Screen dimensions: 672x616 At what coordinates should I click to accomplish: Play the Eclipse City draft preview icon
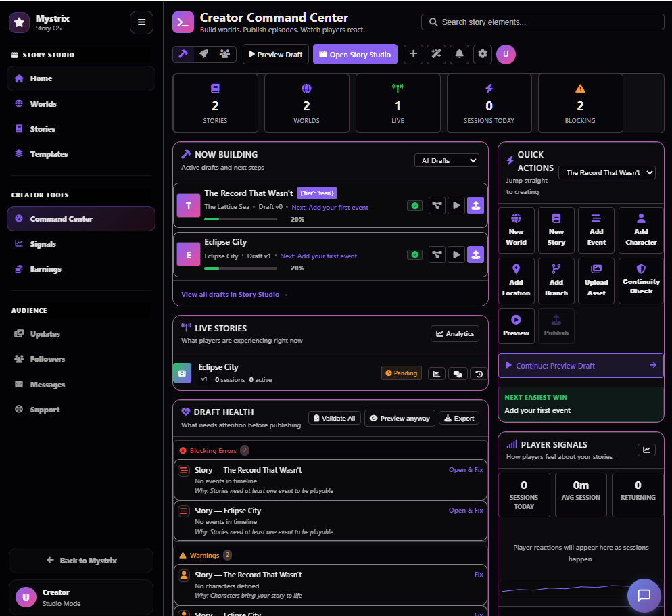(456, 255)
